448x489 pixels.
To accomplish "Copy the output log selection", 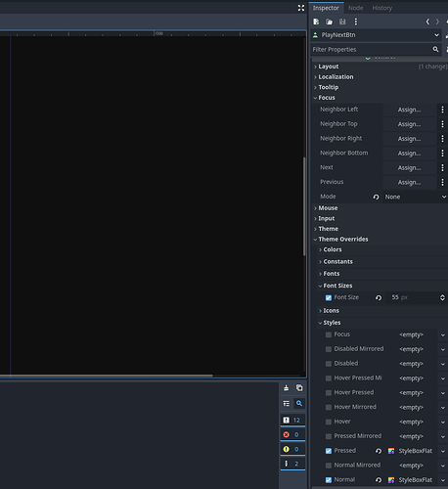I will point(299,387).
